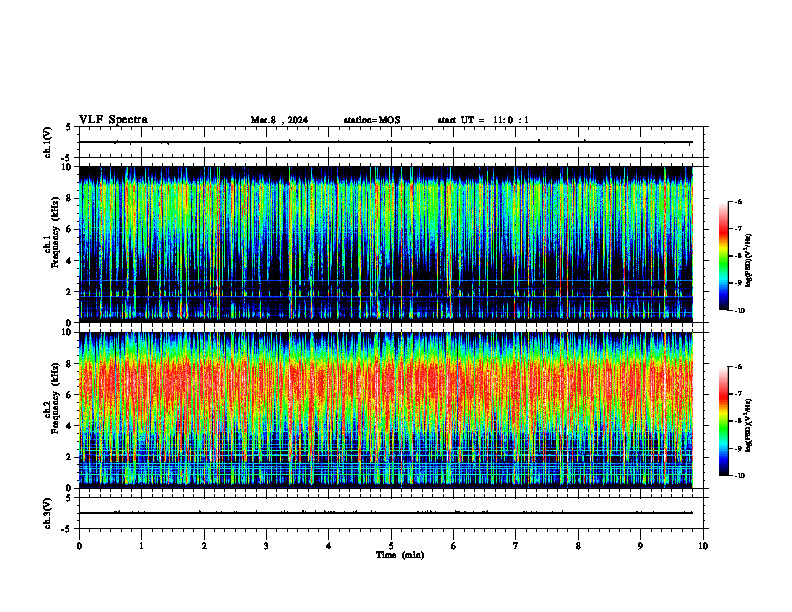Click inside the ch.1 spectrogram panel
The height and width of the screenshot is (612, 792).
[x=386, y=244]
